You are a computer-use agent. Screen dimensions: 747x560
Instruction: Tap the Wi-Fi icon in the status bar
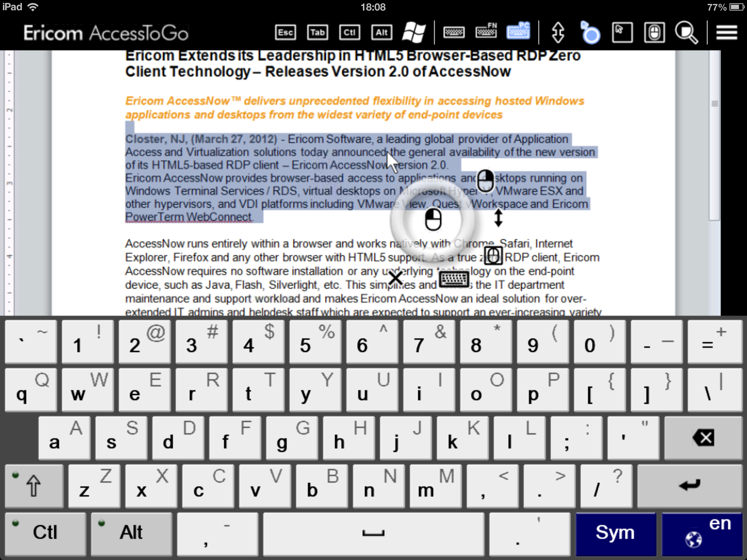(33, 7)
